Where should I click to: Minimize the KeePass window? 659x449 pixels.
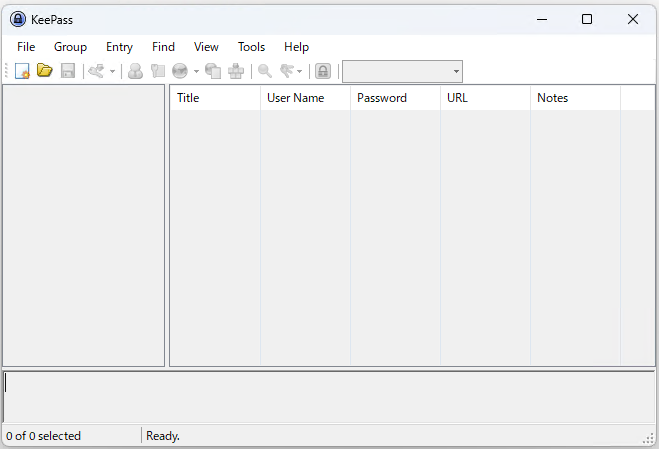pyautogui.click(x=542, y=19)
